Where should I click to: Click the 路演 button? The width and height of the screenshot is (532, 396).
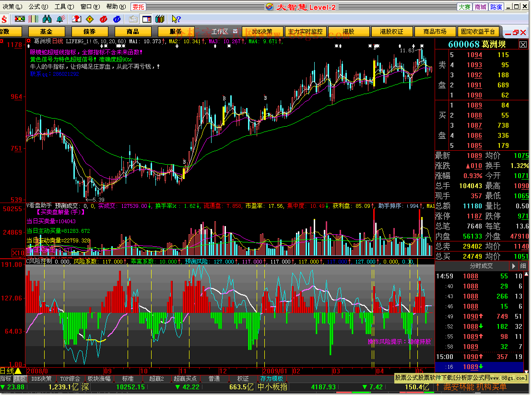[x=496, y=7]
